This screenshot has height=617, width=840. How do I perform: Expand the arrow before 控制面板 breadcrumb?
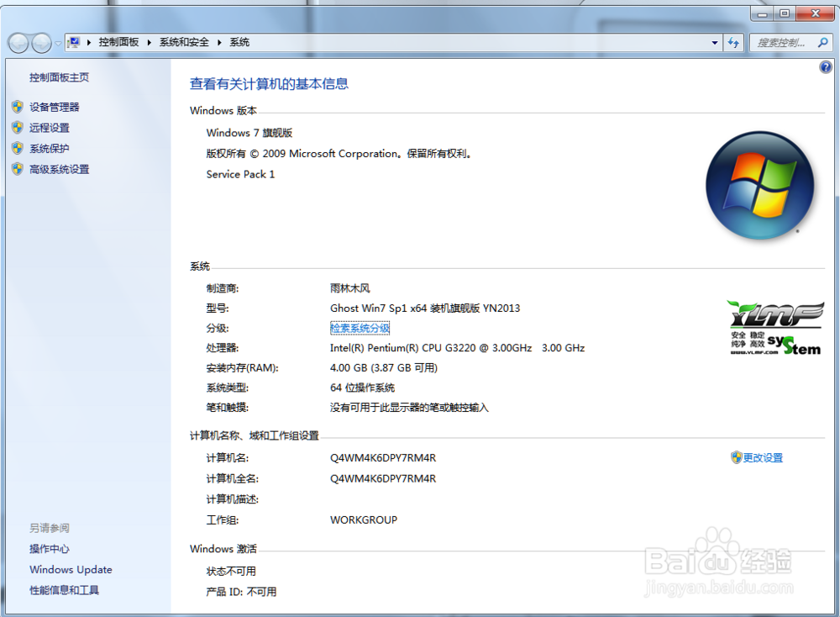click(x=89, y=42)
